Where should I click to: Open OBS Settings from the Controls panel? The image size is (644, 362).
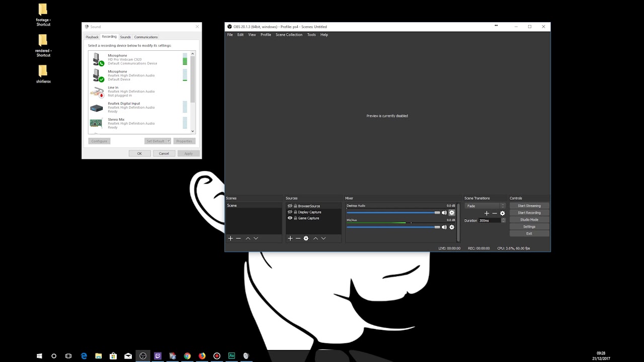pos(529,227)
